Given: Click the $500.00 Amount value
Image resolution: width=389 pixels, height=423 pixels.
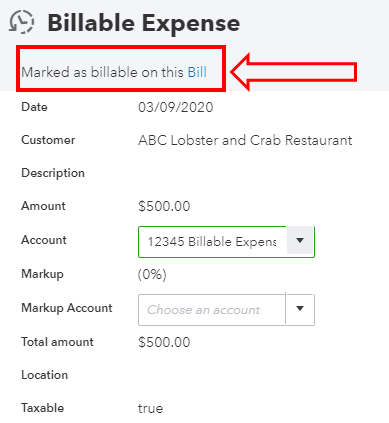Looking at the screenshot, I should 164,206.
